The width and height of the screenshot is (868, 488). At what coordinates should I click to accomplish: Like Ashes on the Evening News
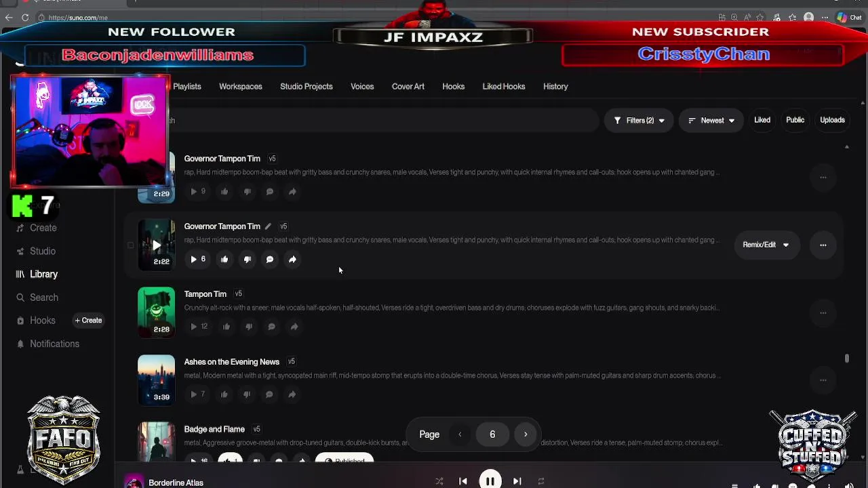coord(224,394)
